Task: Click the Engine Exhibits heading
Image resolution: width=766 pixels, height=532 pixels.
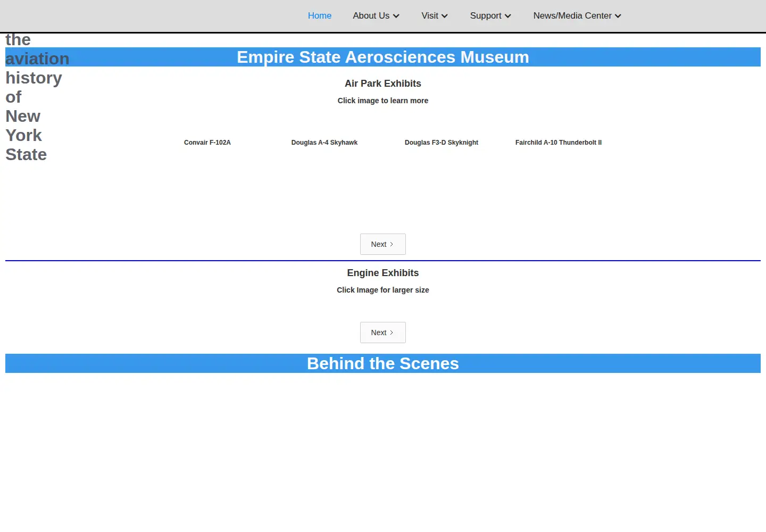Action: [383, 273]
